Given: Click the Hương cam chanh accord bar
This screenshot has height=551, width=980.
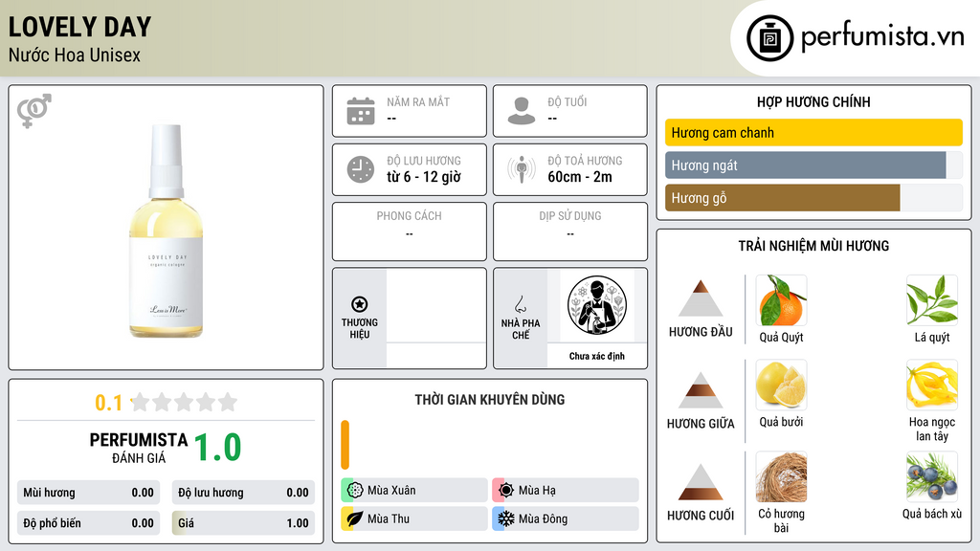Looking at the screenshot, I should coord(813,132).
